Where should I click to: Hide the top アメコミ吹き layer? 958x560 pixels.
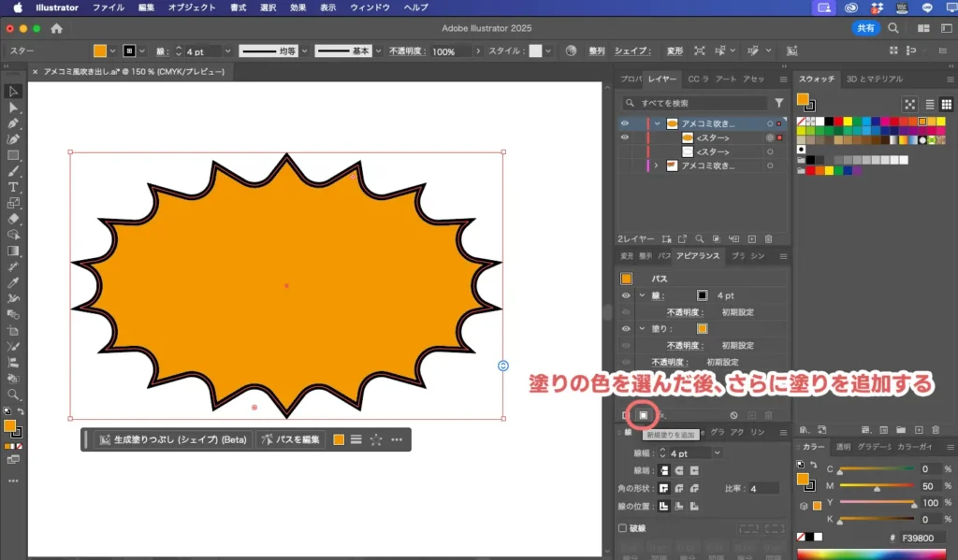coord(625,123)
